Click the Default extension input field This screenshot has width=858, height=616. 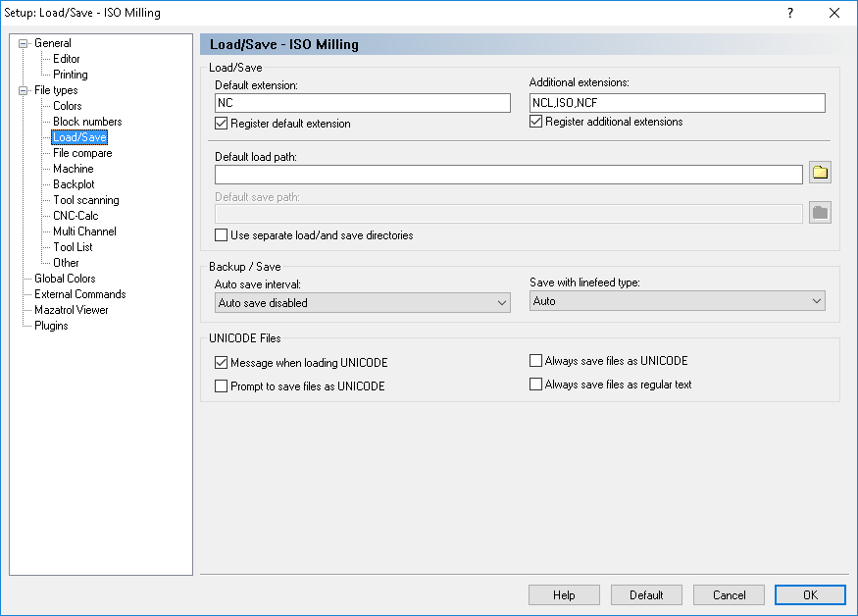pos(362,103)
